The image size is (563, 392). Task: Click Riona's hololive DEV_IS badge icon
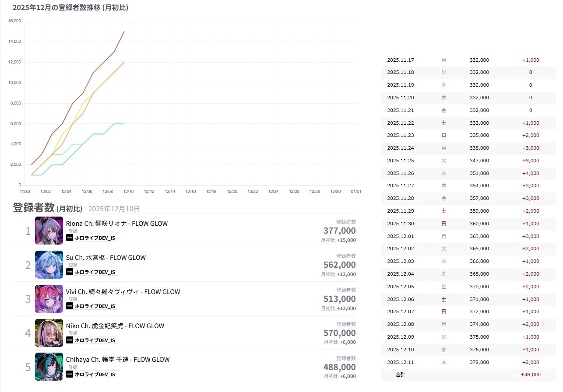tap(70, 238)
